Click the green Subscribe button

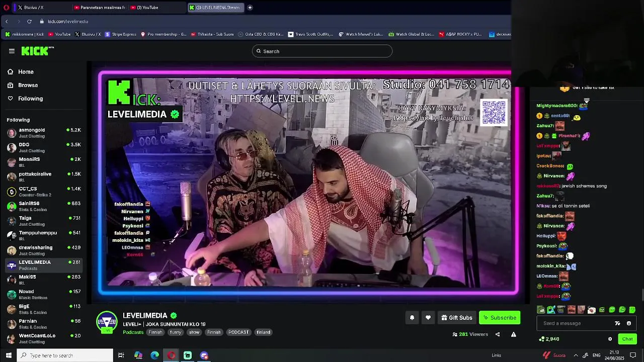[x=500, y=318]
